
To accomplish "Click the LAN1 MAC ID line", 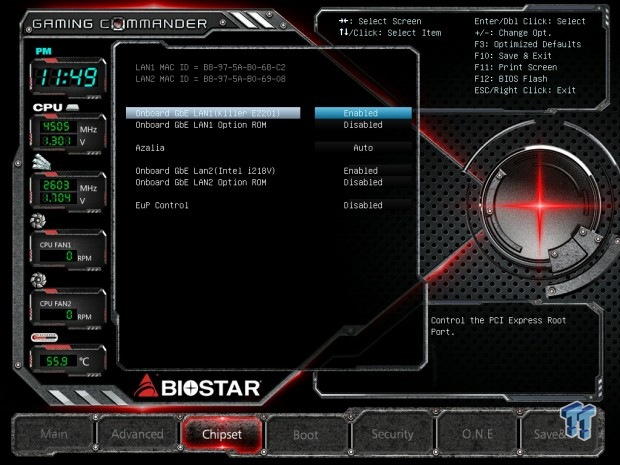I will (210, 67).
